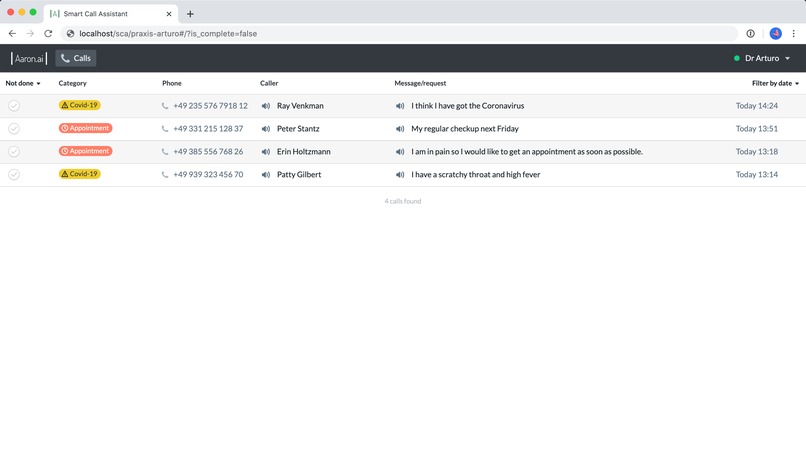The width and height of the screenshot is (806, 453).
Task: Click phone icon beside +49 235 576 7918 12
Action: click(x=165, y=106)
